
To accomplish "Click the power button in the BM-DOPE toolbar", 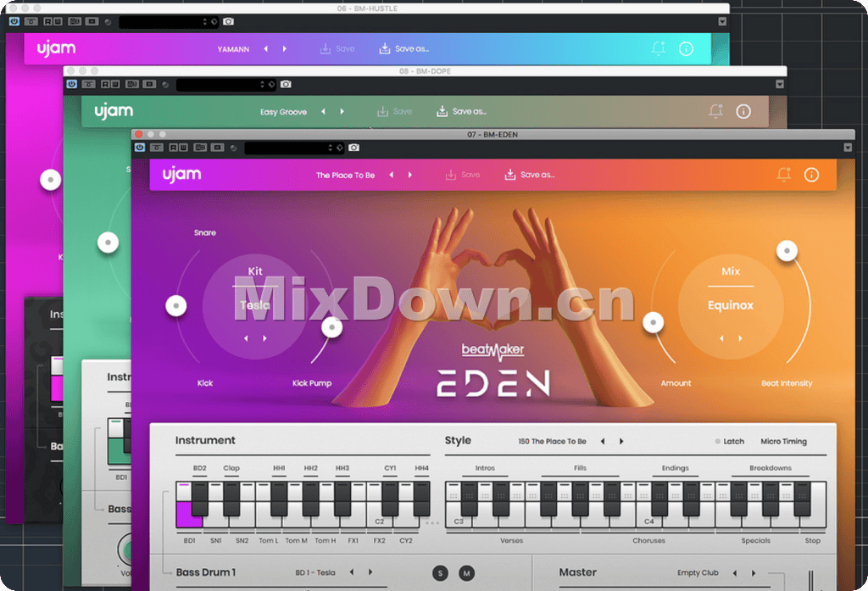I will tap(72, 84).
